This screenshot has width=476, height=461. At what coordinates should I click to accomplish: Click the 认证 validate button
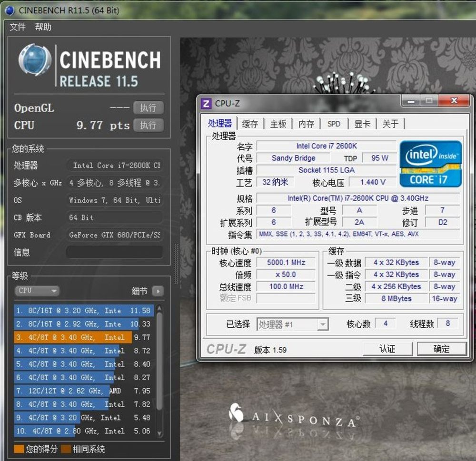387,349
